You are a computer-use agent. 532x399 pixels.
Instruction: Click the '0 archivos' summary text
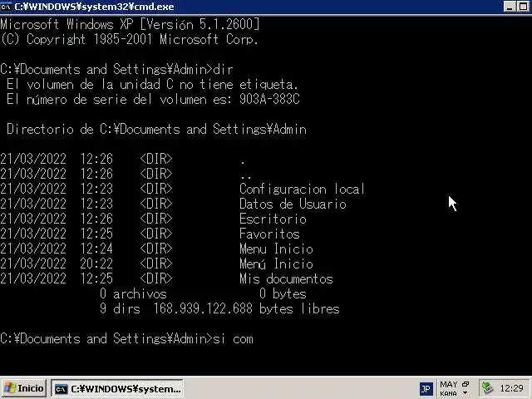[x=133, y=293]
